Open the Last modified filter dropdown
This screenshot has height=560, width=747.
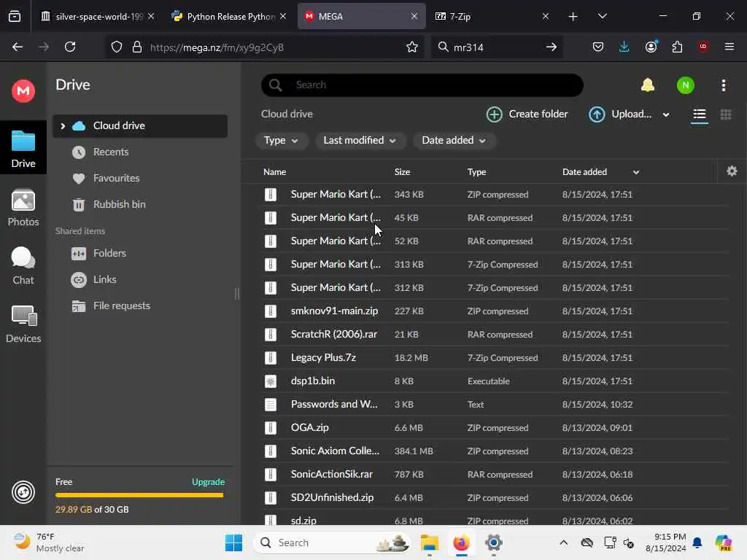click(x=360, y=141)
